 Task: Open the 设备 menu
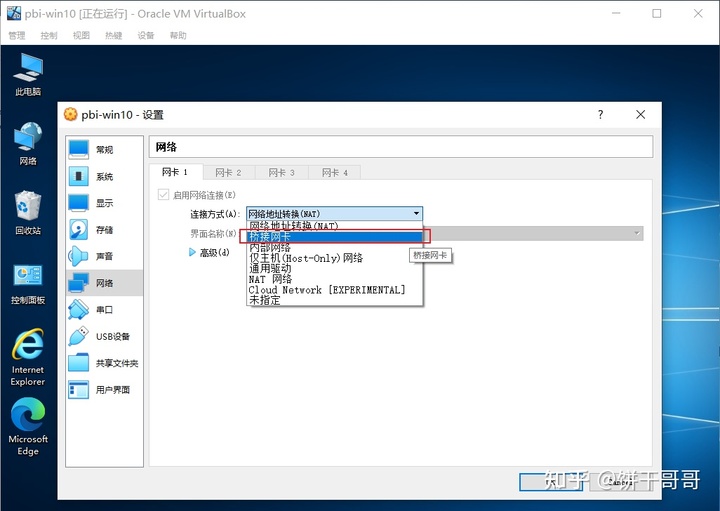(146, 35)
